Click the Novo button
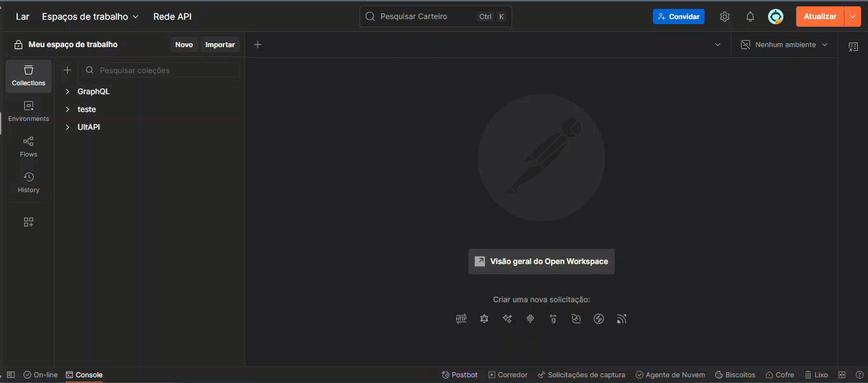 [184, 45]
